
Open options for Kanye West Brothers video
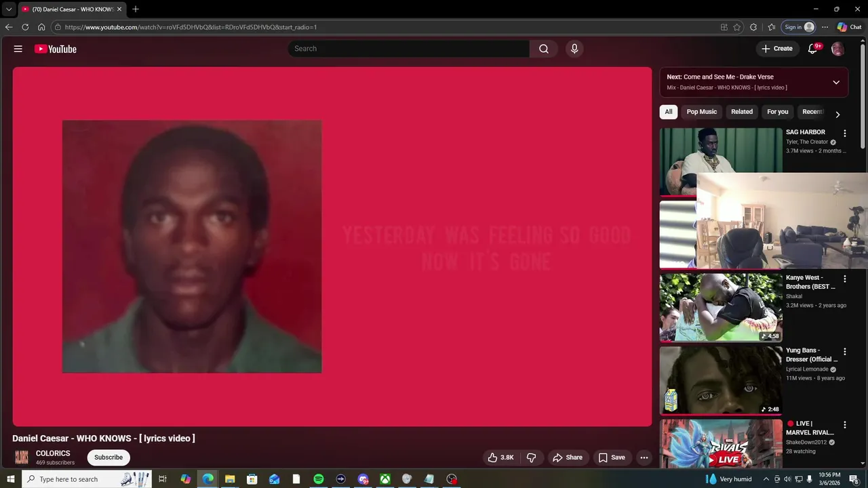click(x=845, y=279)
